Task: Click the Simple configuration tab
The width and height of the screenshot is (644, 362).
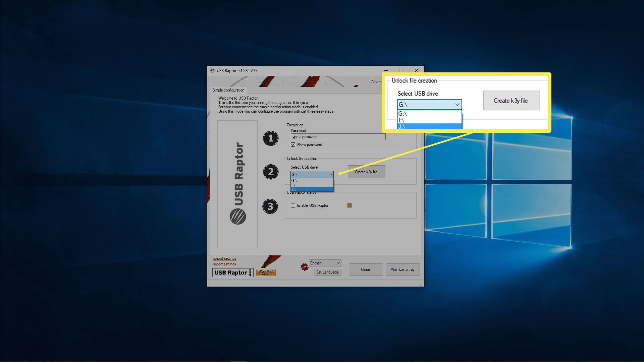Action: (228, 90)
